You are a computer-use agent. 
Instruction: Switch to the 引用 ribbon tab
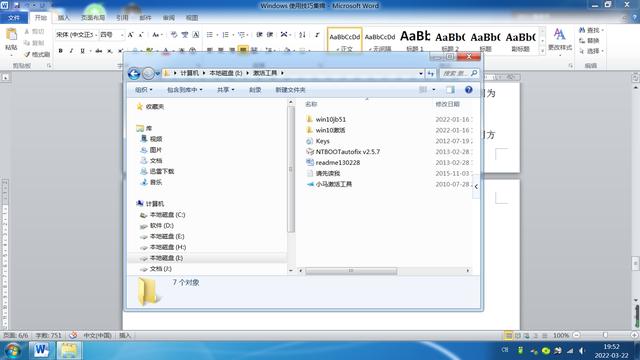[122, 18]
